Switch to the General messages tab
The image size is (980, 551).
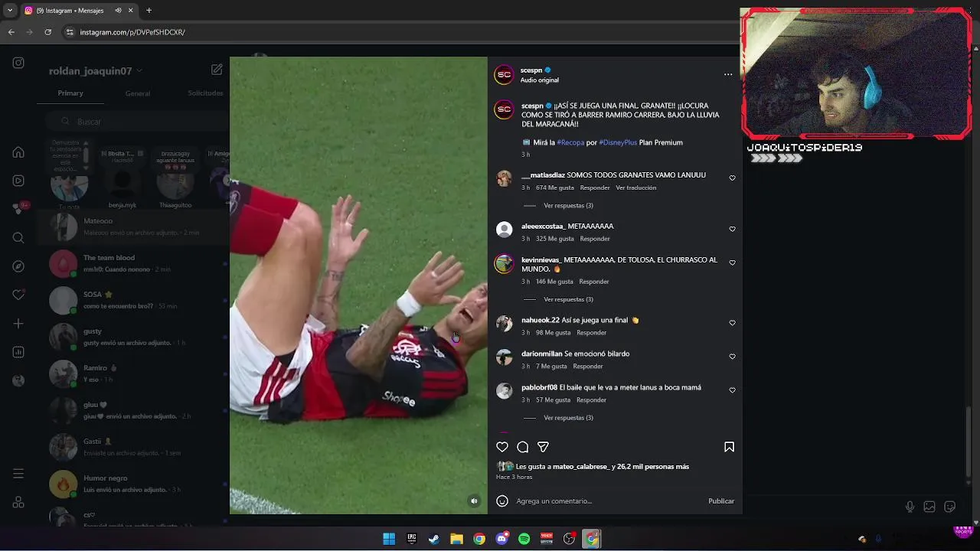pyautogui.click(x=138, y=93)
